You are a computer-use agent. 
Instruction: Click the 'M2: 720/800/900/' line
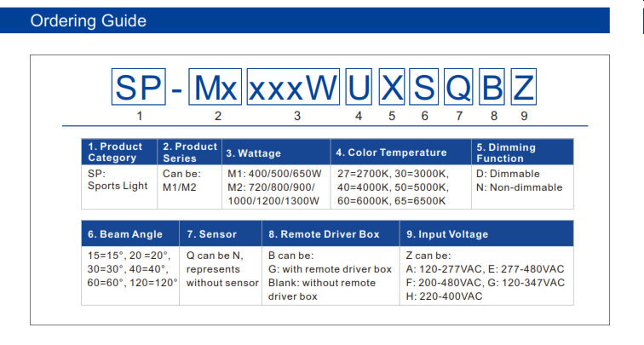271,187
